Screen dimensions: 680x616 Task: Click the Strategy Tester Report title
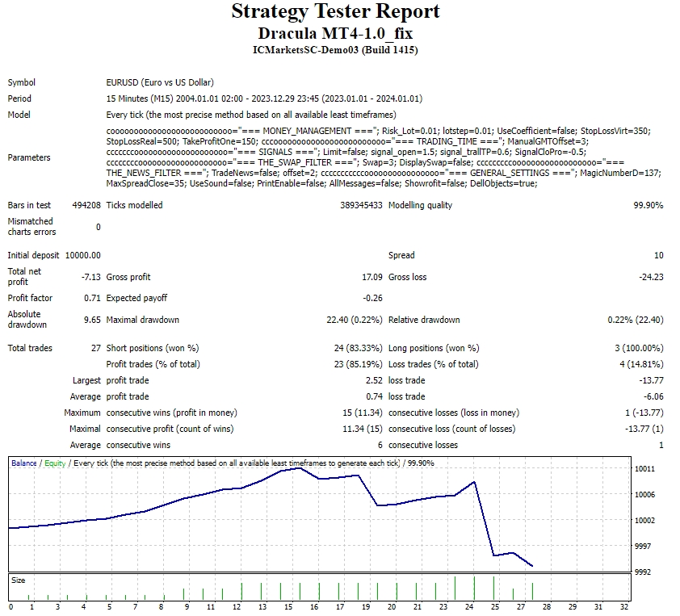click(335, 11)
